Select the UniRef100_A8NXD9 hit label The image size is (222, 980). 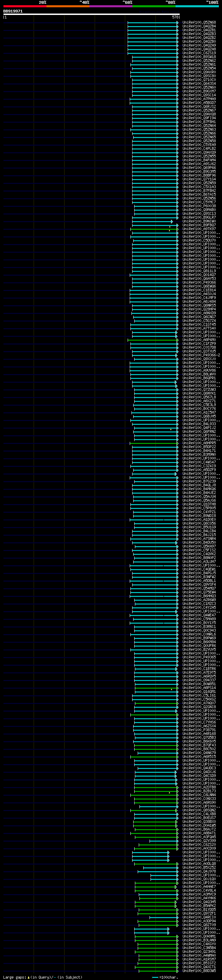tap(199, 313)
